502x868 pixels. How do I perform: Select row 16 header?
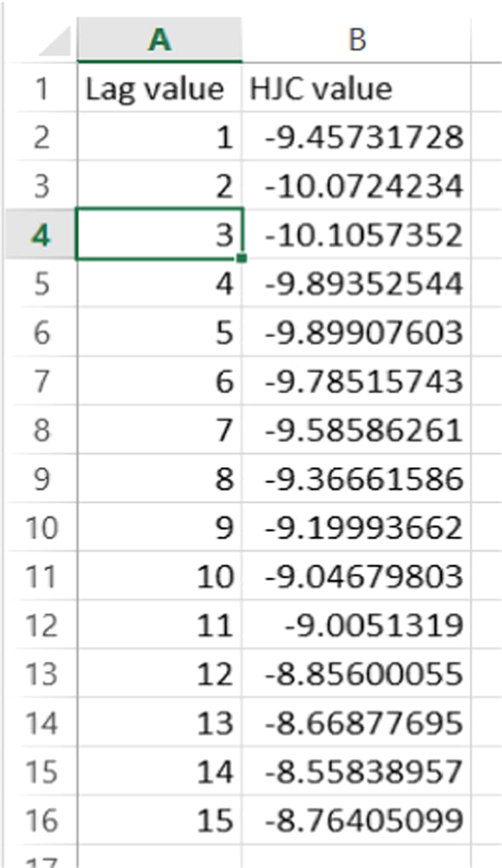click(x=41, y=820)
